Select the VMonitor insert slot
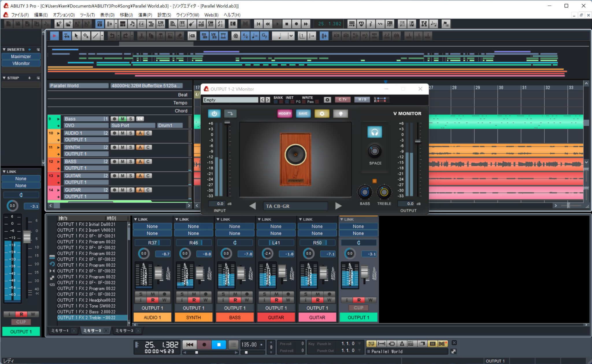Screen dimensions: 592x364 21,63
